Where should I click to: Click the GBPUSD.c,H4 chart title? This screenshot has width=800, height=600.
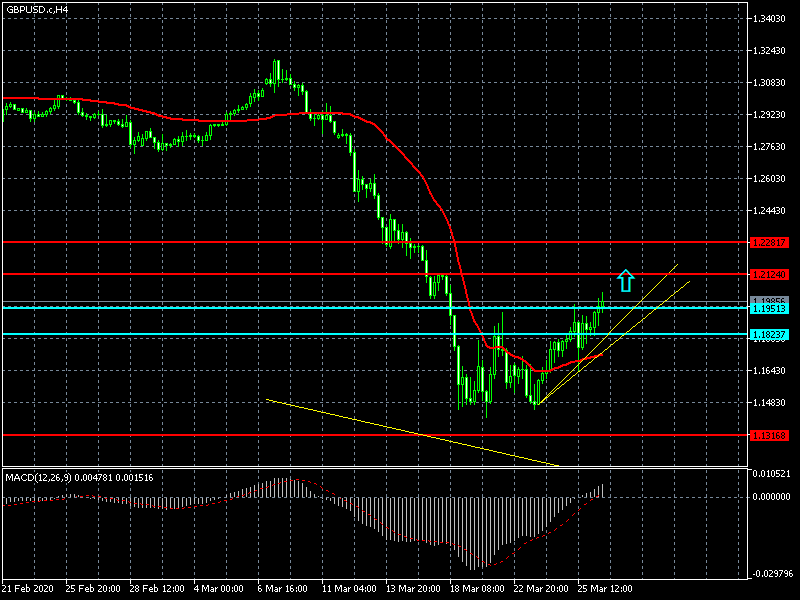click(x=36, y=9)
